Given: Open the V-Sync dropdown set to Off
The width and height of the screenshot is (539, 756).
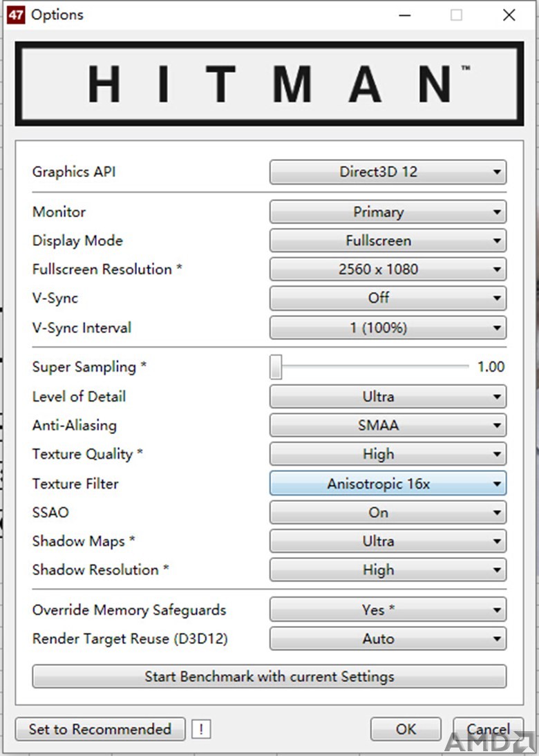Looking at the screenshot, I should click(x=388, y=298).
